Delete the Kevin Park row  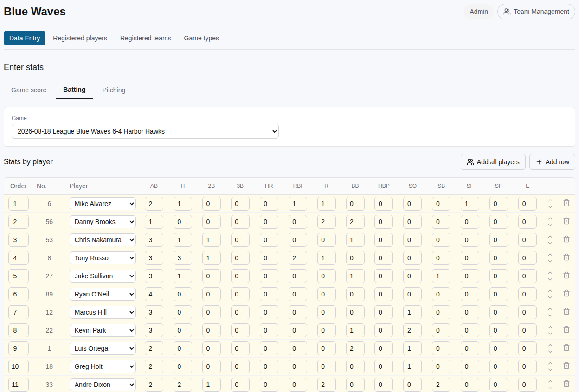tap(566, 329)
